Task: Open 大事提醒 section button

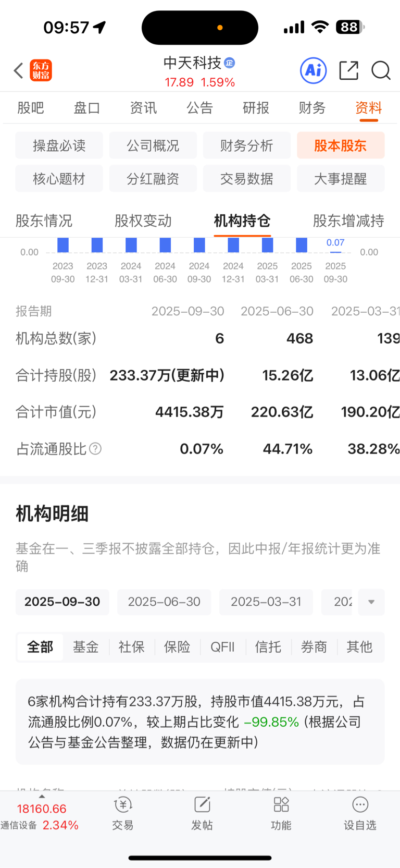Action: pyautogui.click(x=341, y=179)
